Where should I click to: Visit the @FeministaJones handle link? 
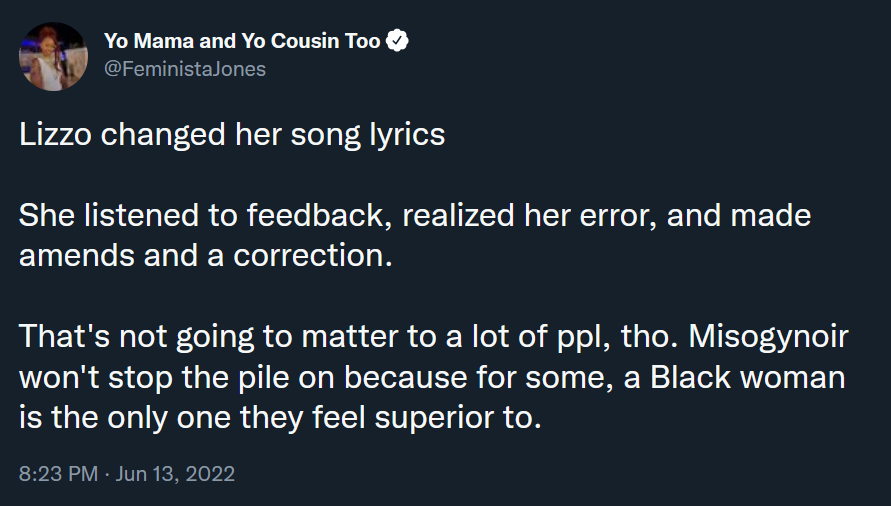pos(185,69)
